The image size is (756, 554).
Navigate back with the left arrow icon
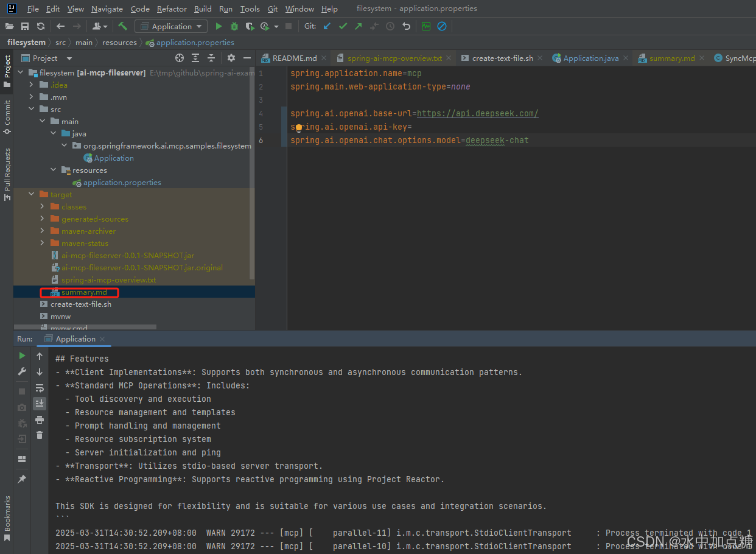tap(60, 26)
